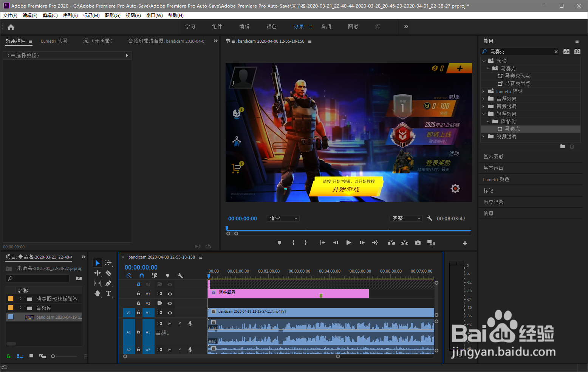The image size is (588, 372).
Task: Switch to the 颜色 workspace tab
Action: point(271,26)
